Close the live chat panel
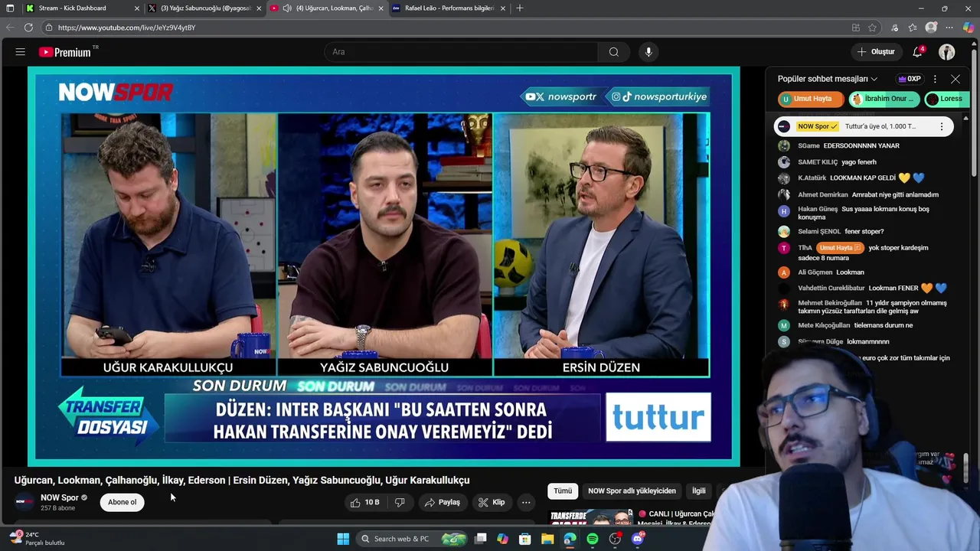 coord(955,79)
